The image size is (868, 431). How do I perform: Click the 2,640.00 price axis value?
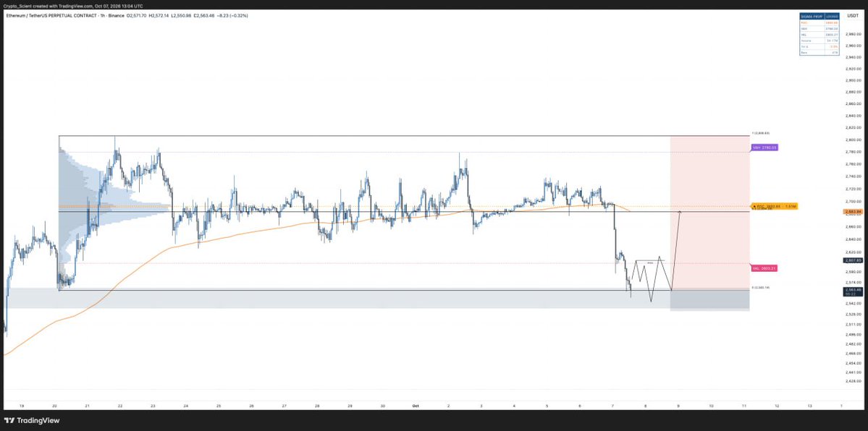[853, 239]
